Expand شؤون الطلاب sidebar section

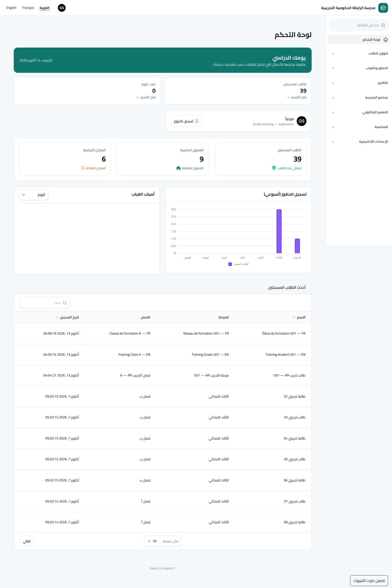click(x=359, y=53)
